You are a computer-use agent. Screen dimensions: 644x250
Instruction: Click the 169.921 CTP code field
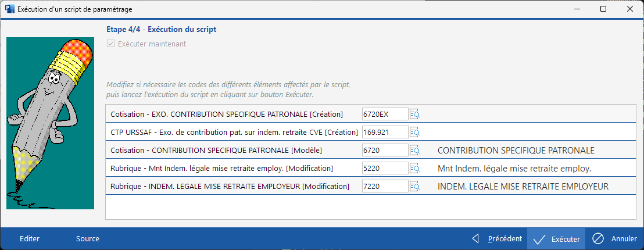click(x=385, y=132)
